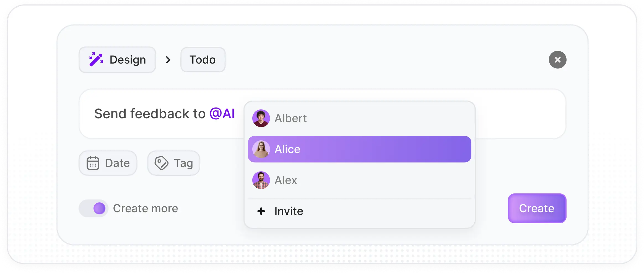
Task: Click Albert's avatar in the mention list
Action: tap(261, 118)
